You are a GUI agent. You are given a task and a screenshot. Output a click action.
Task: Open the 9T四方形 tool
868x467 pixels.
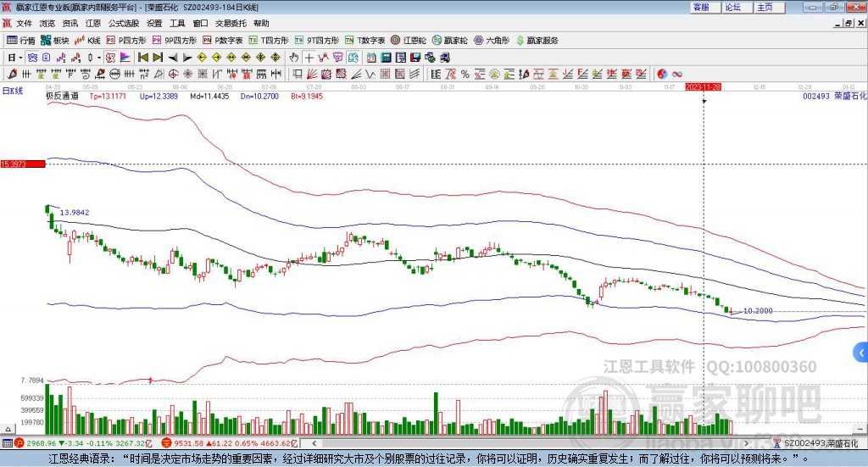317,41
